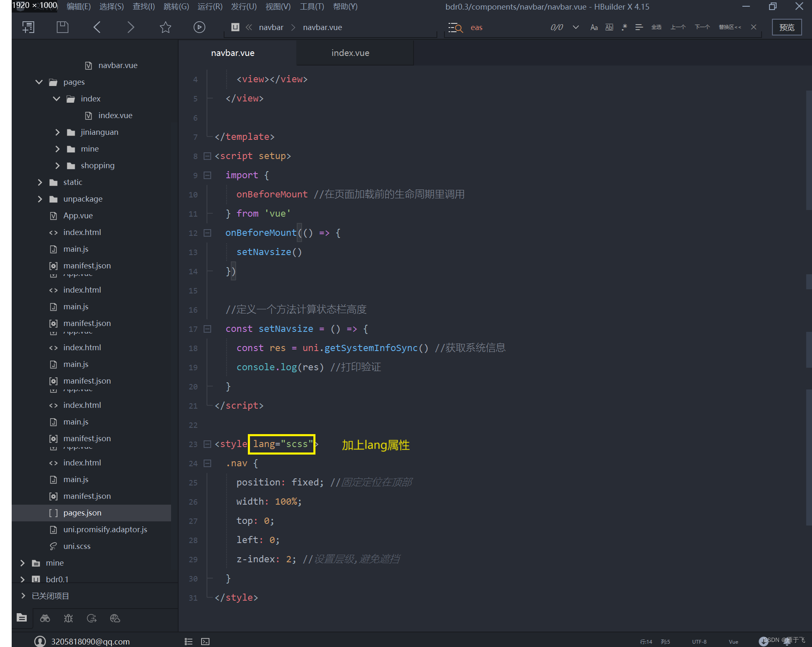
Task: Toggle whole word match option
Action: 609,27
